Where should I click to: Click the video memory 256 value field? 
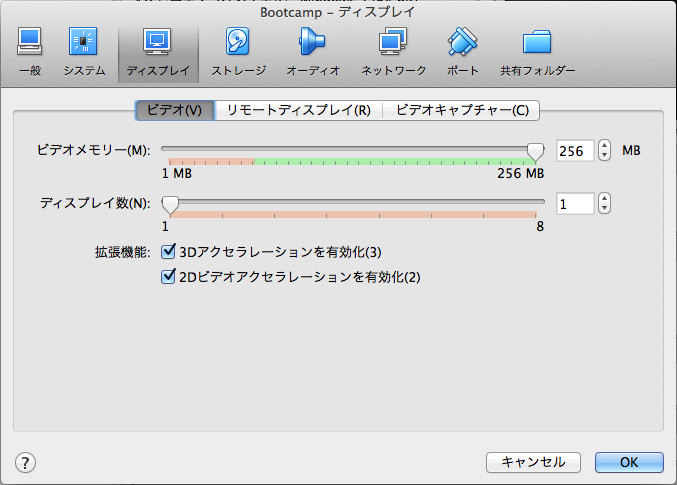(575, 151)
